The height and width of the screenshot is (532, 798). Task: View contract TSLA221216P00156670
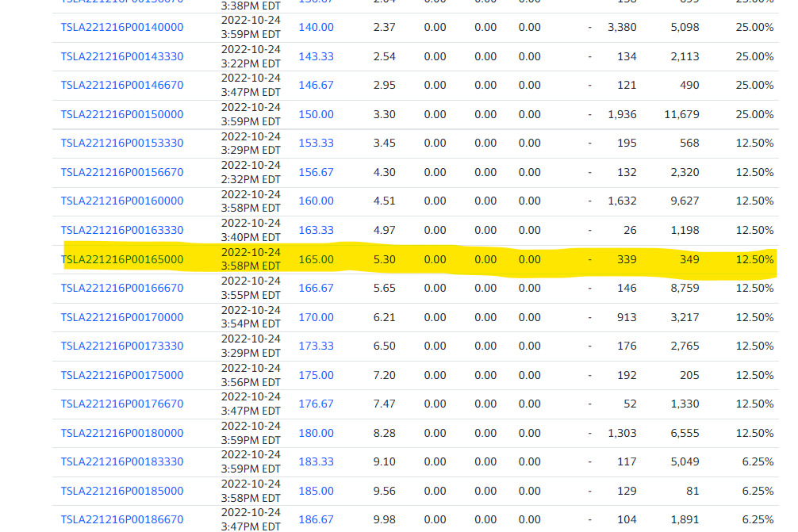click(122, 172)
